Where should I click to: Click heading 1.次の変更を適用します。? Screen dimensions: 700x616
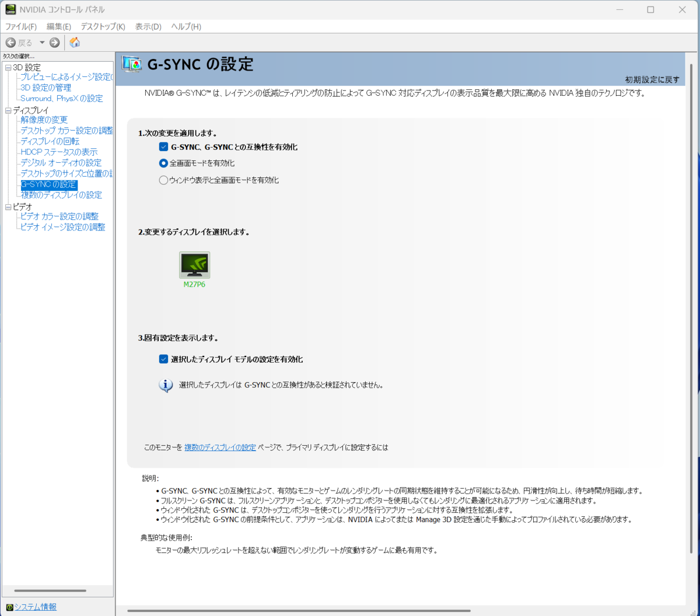point(178,133)
